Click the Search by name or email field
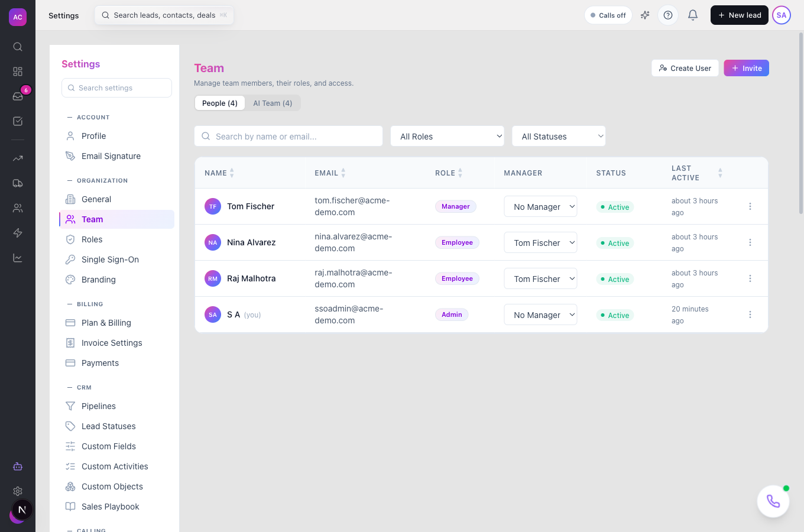This screenshot has width=804, height=532. [288, 136]
